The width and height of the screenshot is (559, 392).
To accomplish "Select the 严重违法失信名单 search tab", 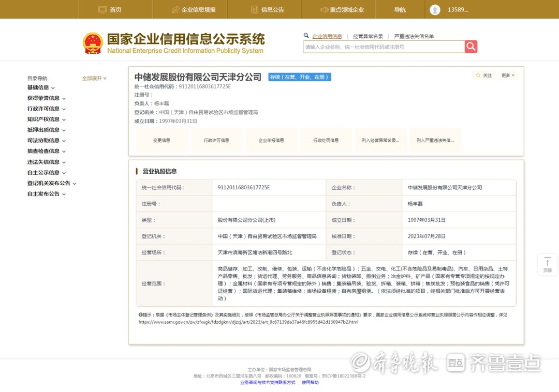I will 414,36.
